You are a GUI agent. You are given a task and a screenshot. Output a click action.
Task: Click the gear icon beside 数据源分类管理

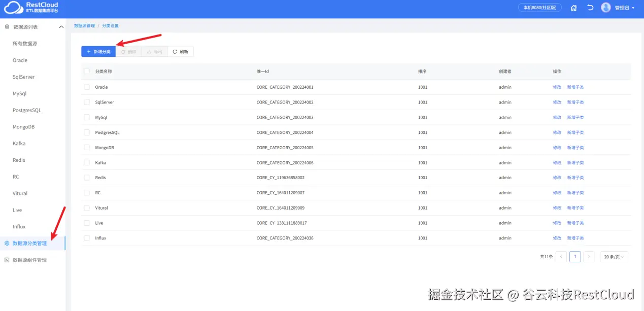click(x=7, y=243)
